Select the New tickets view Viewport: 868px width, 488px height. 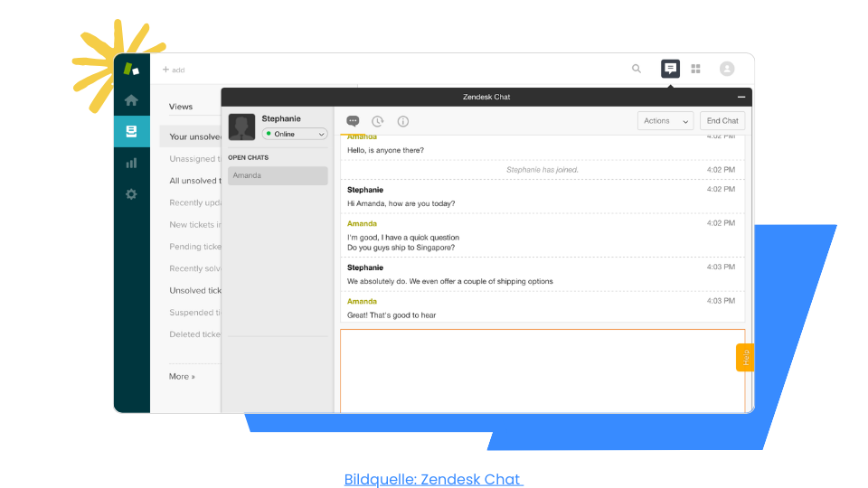(x=195, y=225)
